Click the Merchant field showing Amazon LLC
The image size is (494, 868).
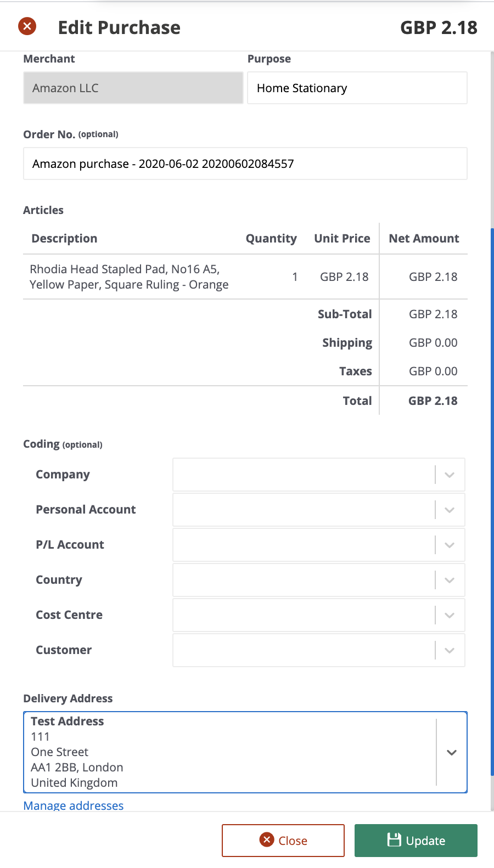[133, 88]
